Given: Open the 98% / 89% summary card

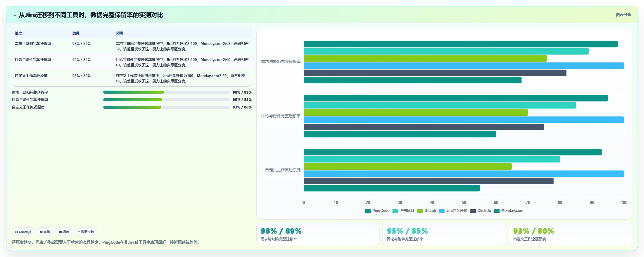Looking at the screenshot, I should pyautogui.click(x=318, y=234).
